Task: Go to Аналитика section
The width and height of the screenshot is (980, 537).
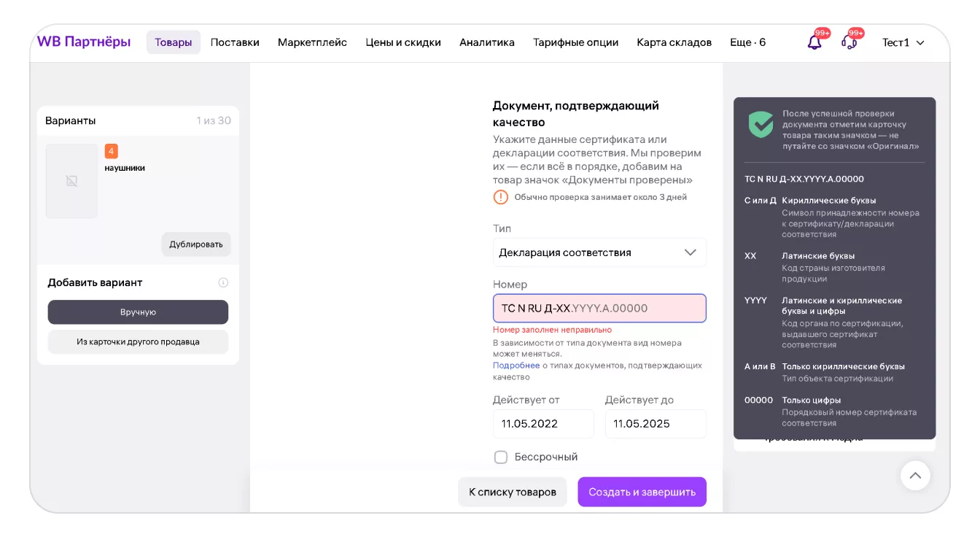Action: 487,42
